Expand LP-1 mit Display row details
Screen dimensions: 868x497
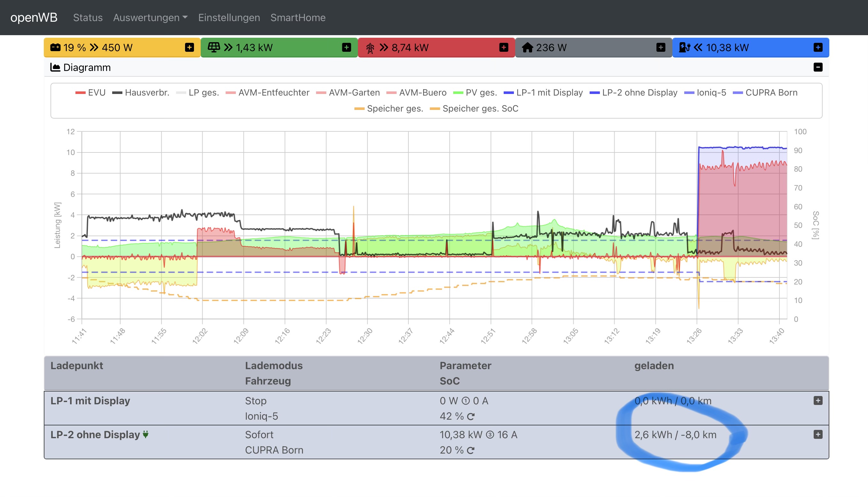(x=818, y=400)
